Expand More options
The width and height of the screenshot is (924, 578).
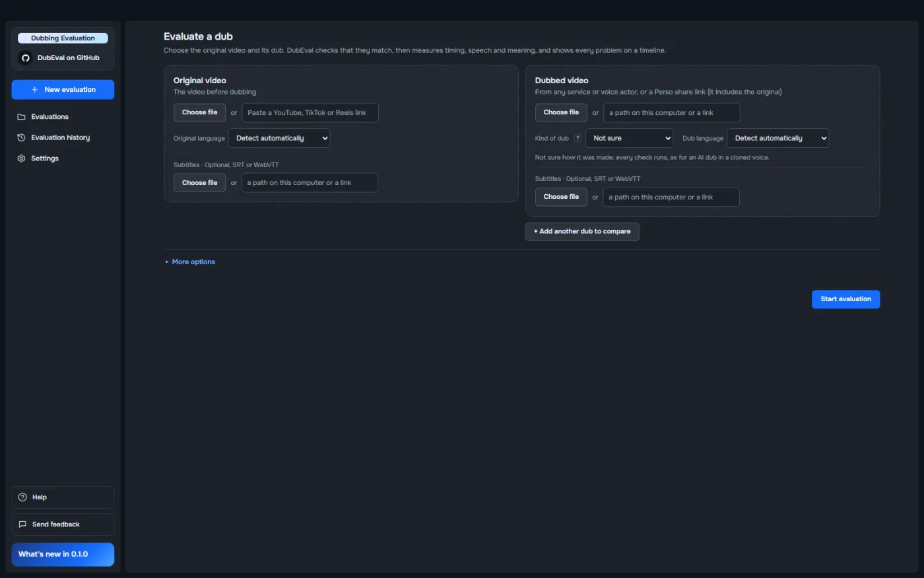coord(190,262)
